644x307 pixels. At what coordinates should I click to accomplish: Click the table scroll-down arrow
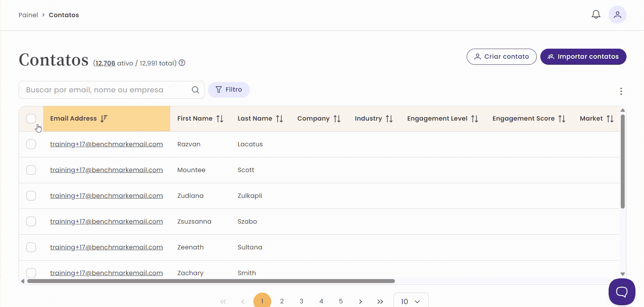(x=623, y=274)
